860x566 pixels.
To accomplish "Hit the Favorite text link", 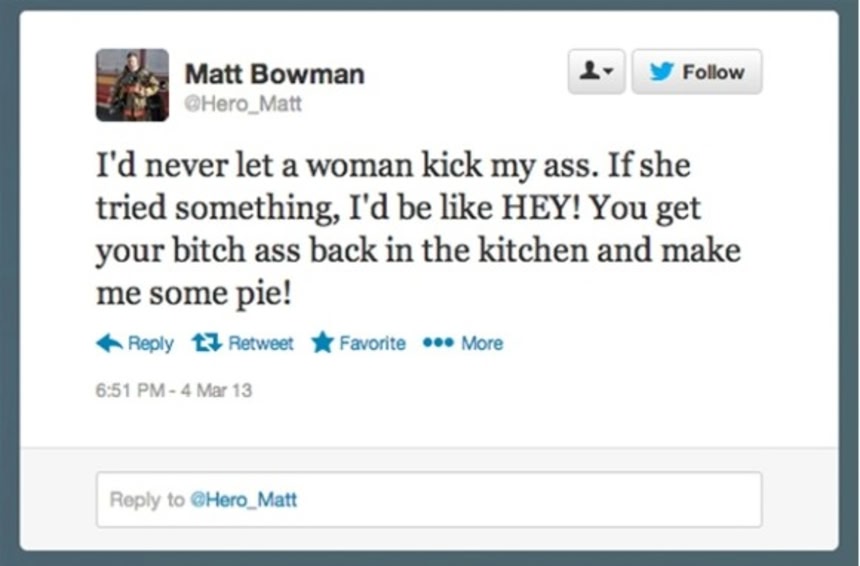I will (372, 343).
